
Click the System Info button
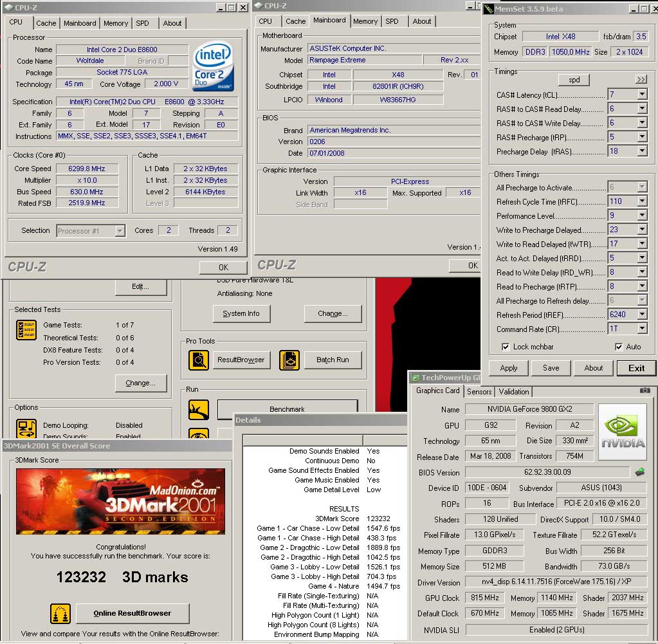click(x=241, y=313)
